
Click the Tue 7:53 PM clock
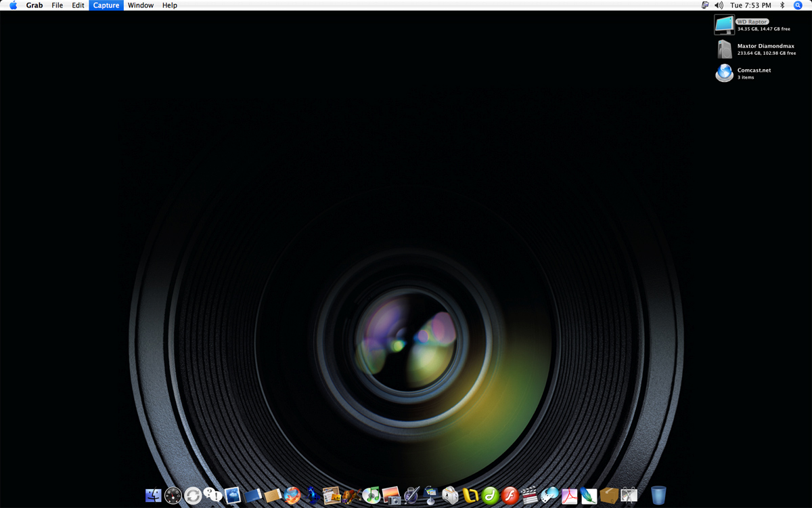pos(750,5)
